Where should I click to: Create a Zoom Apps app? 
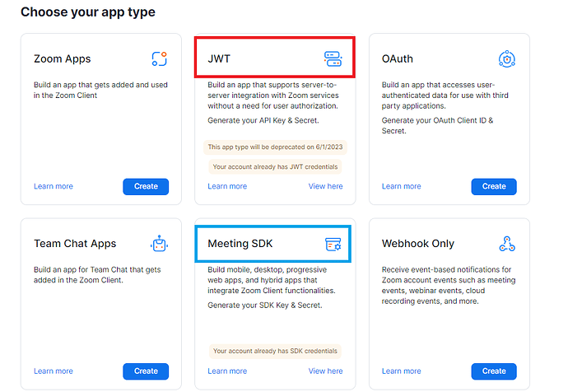pyautogui.click(x=146, y=186)
